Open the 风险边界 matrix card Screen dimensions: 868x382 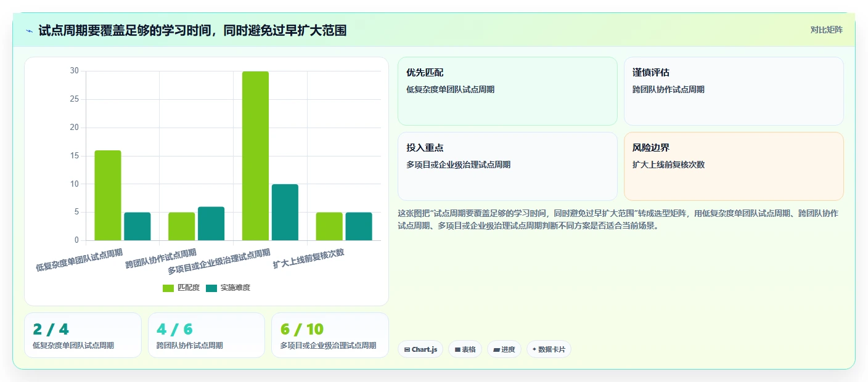734,166
